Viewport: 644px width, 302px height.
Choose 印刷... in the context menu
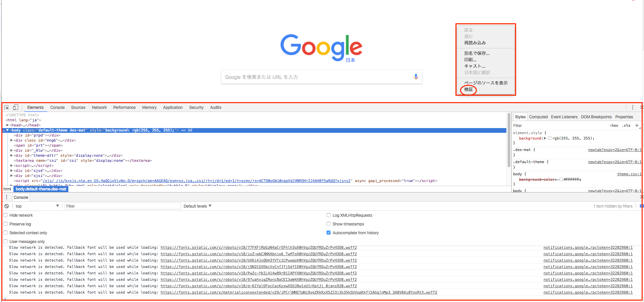click(470, 60)
